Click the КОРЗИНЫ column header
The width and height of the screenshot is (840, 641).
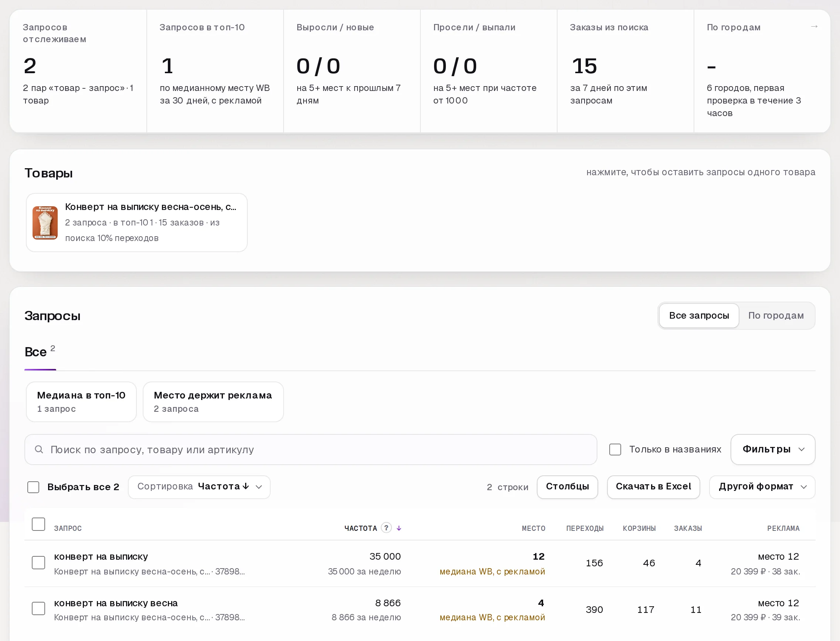639,529
